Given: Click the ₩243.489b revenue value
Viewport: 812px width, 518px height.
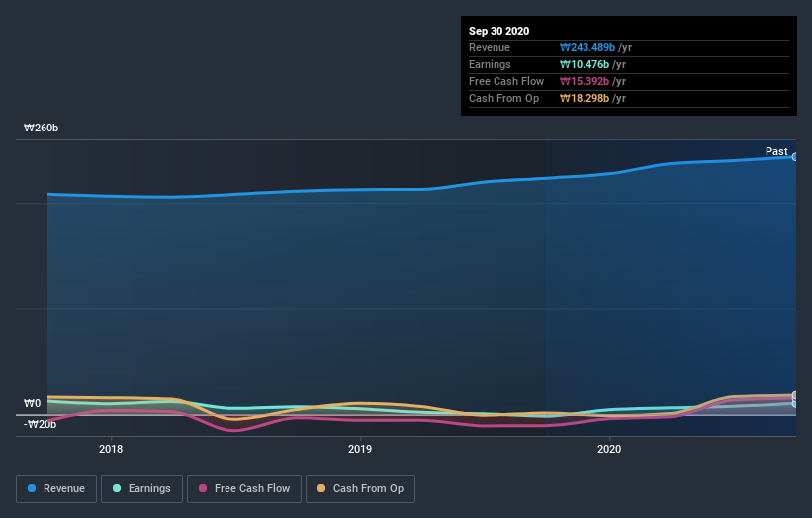Looking at the screenshot, I should click(587, 47).
